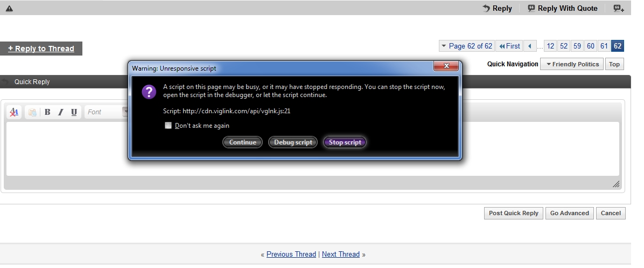Jump to page 12 of the thread
644x268 pixels.
[x=550, y=46]
